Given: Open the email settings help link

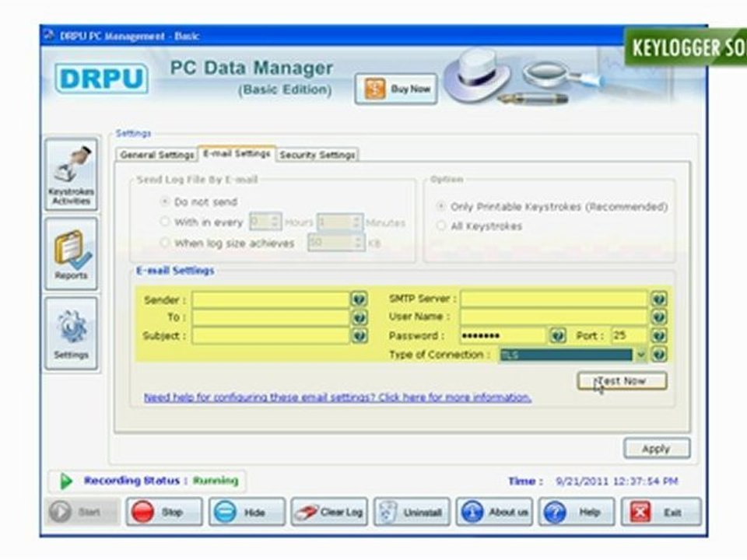Looking at the screenshot, I should [338, 397].
